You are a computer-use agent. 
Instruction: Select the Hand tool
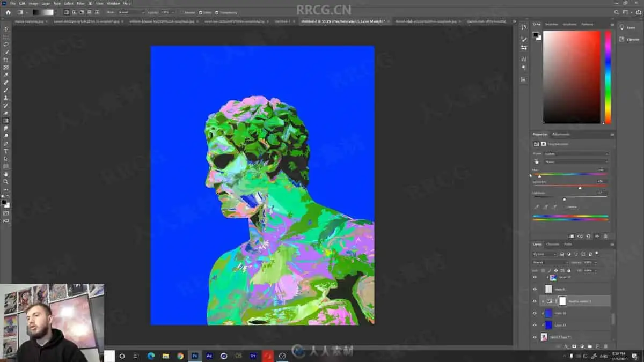click(x=6, y=174)
